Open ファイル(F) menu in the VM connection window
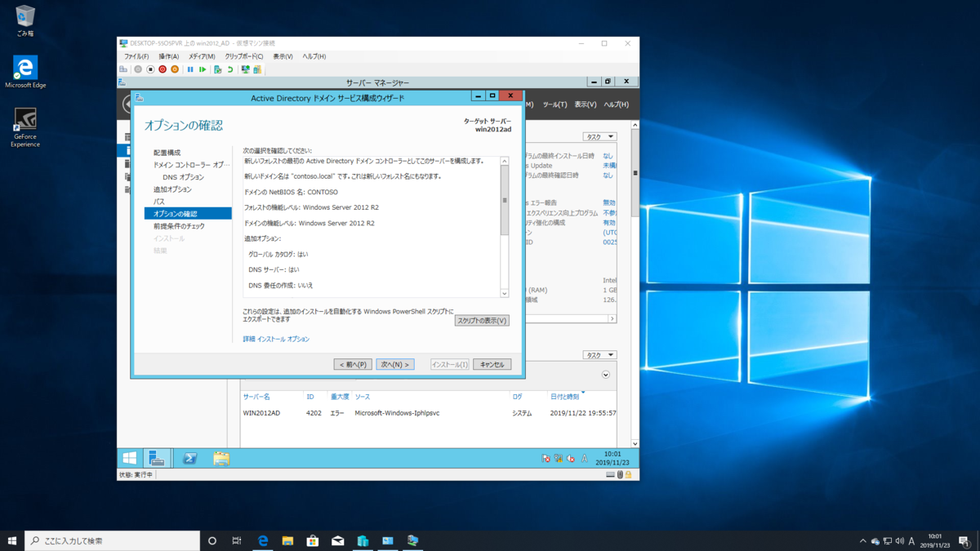 (136, 57)
